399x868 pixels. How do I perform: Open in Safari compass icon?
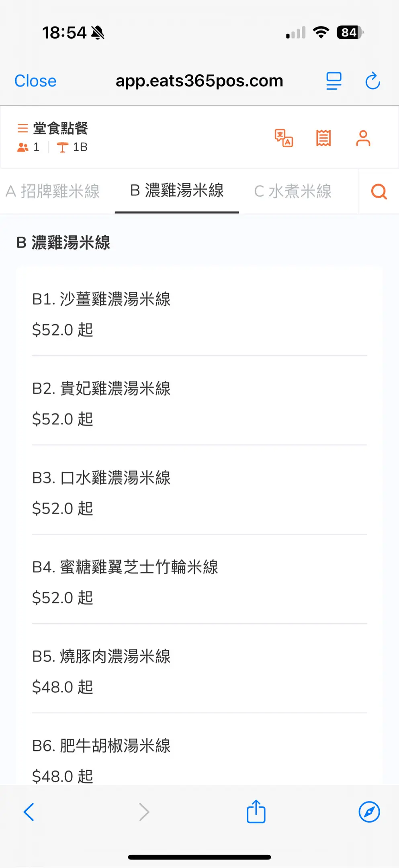click(369, 812)
